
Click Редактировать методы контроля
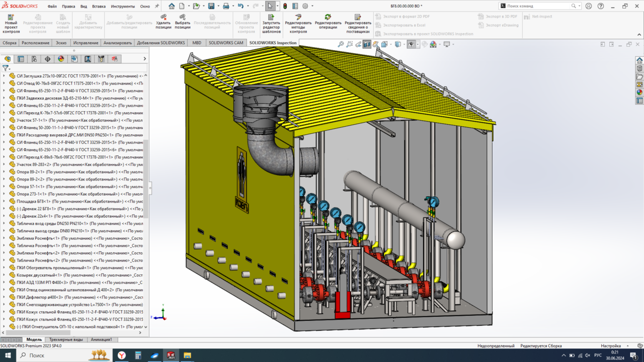[x=298, y=24]
